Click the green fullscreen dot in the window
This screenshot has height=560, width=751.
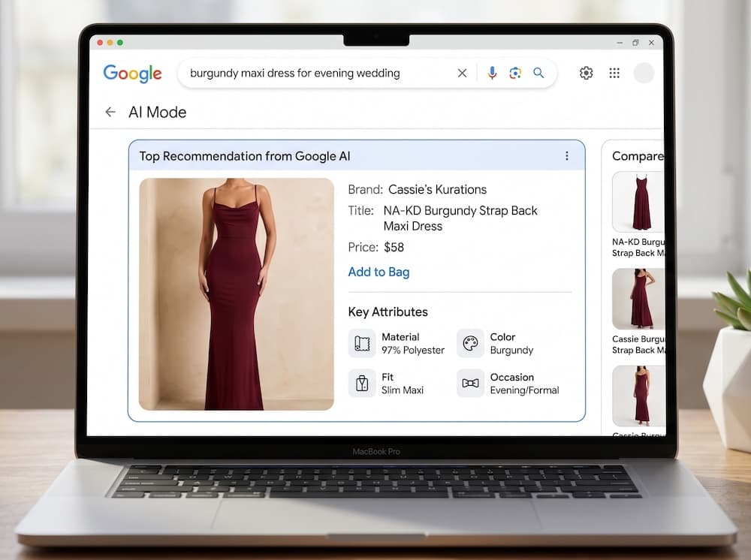[120, 43]
